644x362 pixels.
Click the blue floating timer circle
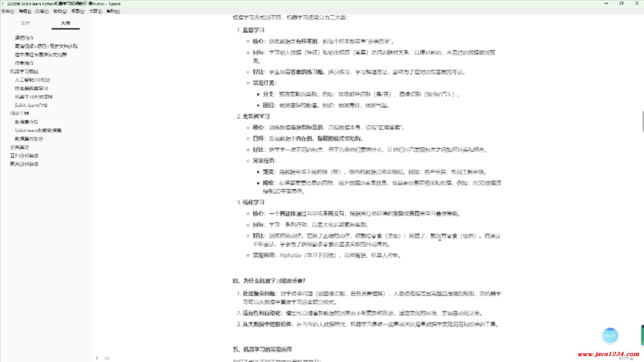point(610,335)
